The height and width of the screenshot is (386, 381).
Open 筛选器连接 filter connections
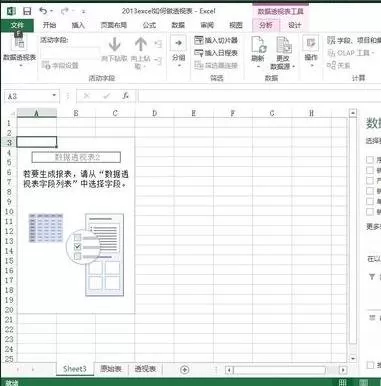(216, 65)
